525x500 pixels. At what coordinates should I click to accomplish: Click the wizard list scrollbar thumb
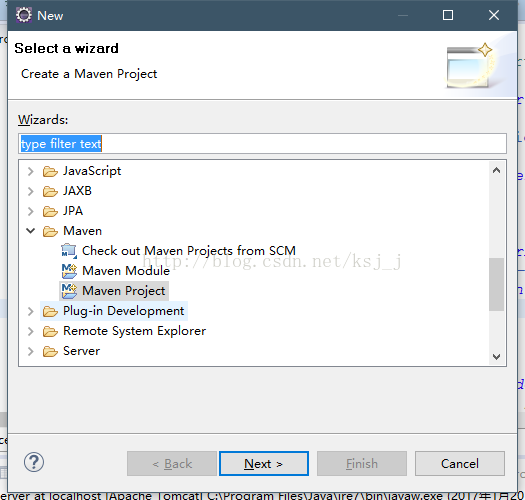pyautogui.click(x=497, y=284)
